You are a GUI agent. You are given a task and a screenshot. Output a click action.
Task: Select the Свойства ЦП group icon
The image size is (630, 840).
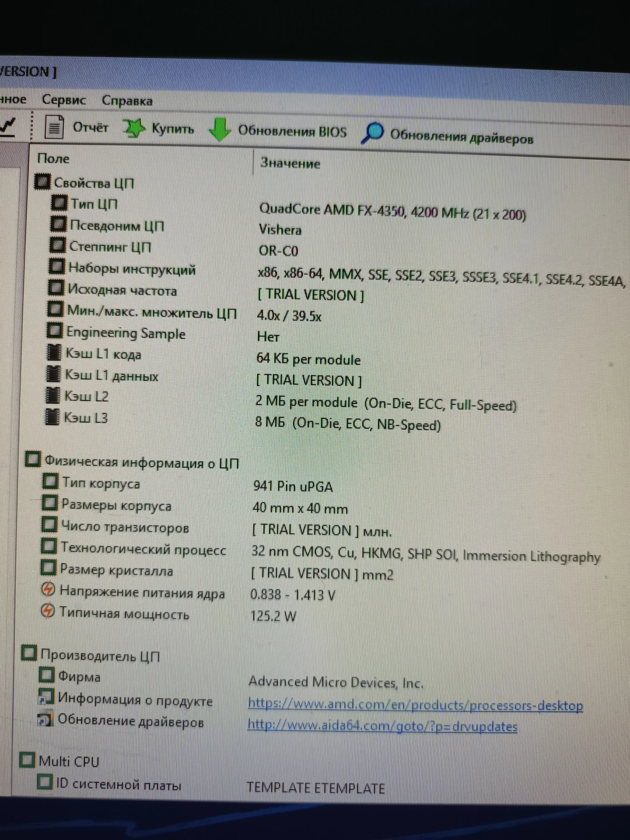pyautogui.click(x=42, y=182)
